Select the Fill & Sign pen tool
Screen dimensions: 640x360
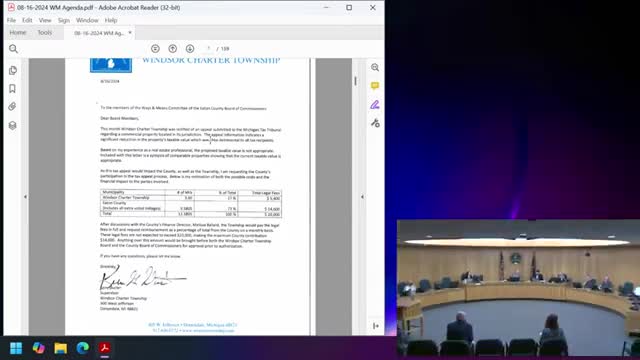point(375,104)
